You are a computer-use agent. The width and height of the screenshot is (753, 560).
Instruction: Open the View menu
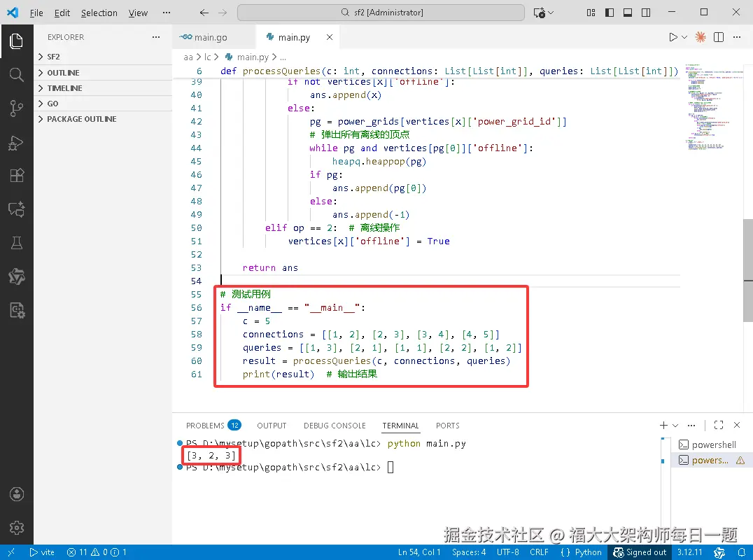pyautogui.click(x=138, y=13)
